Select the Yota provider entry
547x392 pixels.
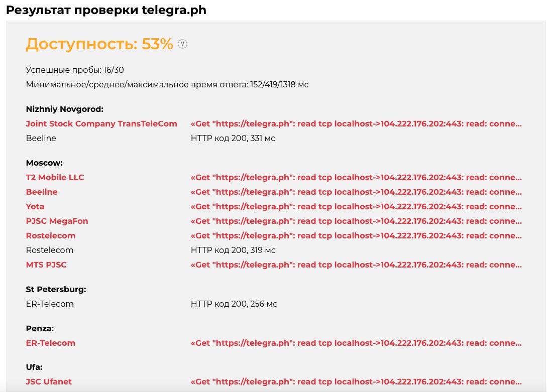(35, 206)
